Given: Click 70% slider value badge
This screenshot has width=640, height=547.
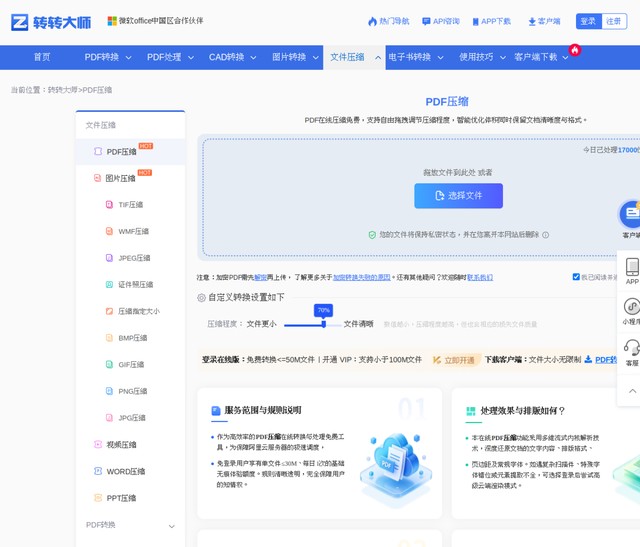Looking at the screenshot, I should [323, 310].
